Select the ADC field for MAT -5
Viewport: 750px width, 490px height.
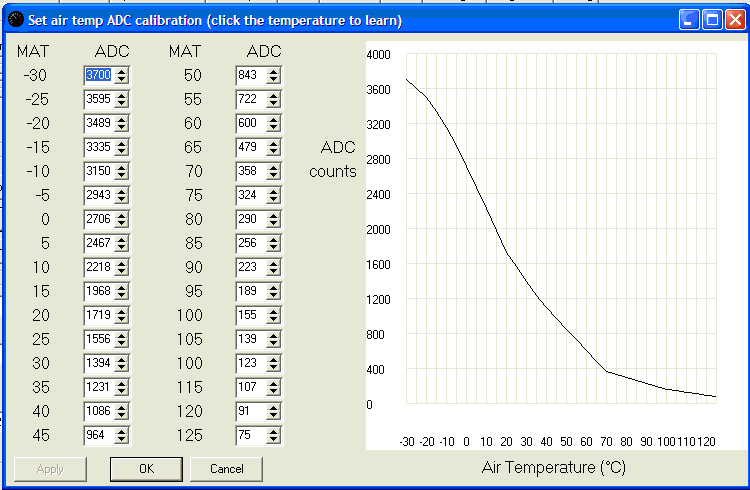tap(99, 195)
